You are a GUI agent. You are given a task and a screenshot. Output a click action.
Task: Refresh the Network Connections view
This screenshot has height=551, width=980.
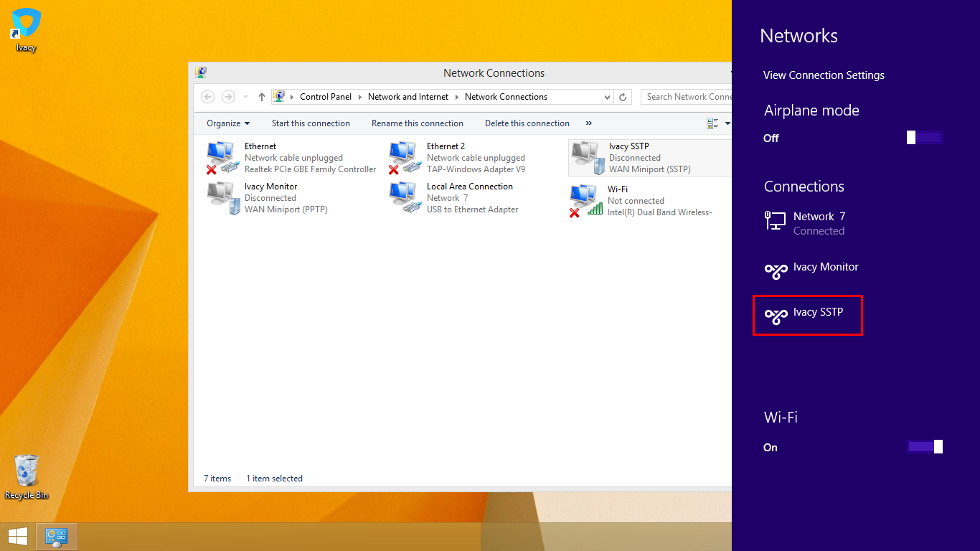pos(623,97)
